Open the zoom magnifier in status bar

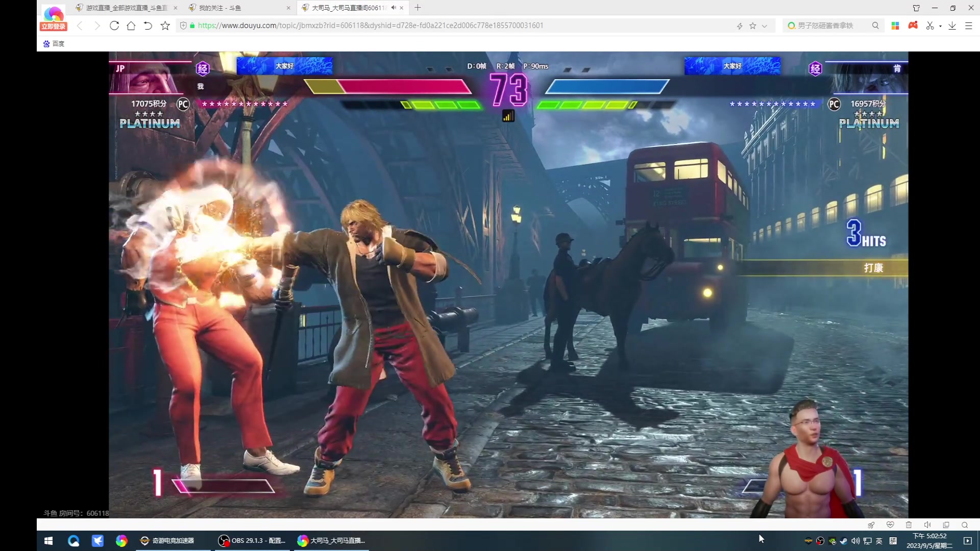coord(965,525)
